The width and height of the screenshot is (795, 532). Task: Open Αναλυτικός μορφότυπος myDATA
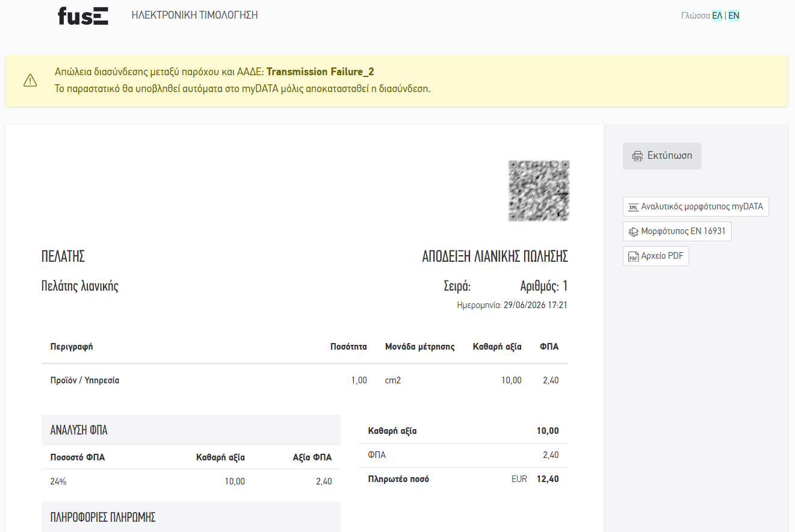coord(696,206)
